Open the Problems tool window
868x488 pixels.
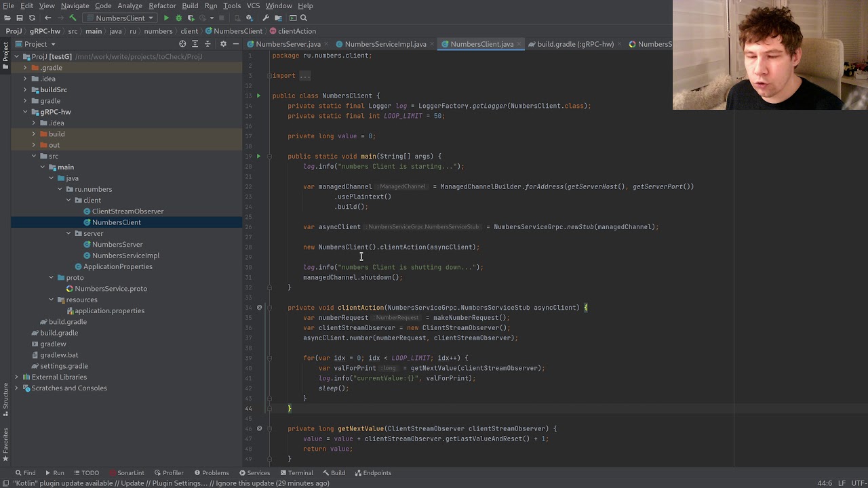210,473
